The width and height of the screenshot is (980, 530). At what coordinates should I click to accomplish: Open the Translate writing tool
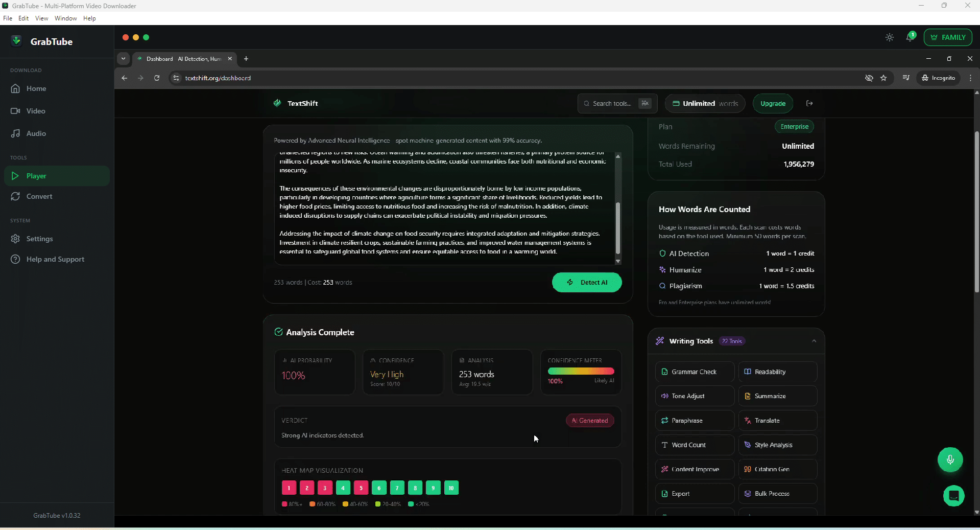click(777, 421)
